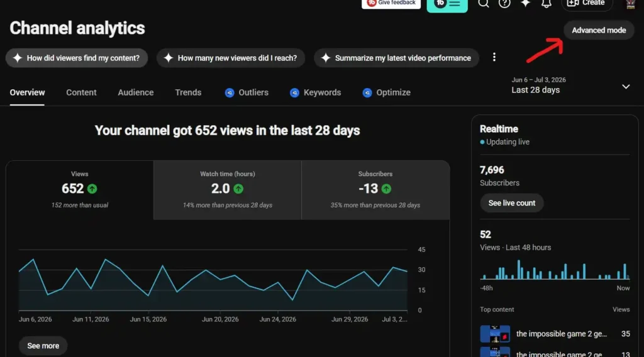Click "Your channel got 652 views" headline

(x=228, y=131)
